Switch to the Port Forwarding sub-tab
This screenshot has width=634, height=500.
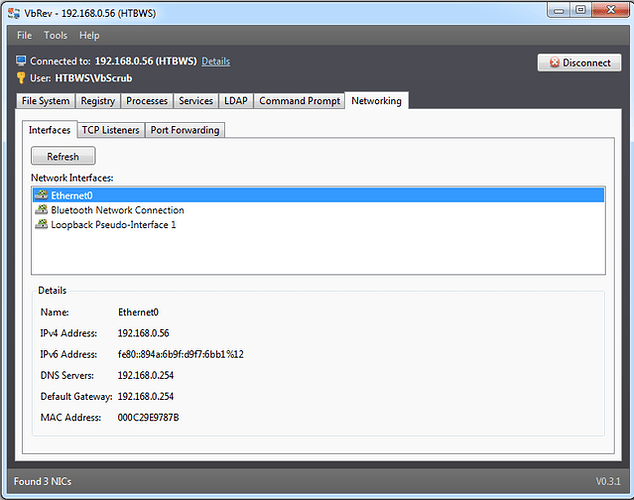pyautogui.click(x=185, y=130)
